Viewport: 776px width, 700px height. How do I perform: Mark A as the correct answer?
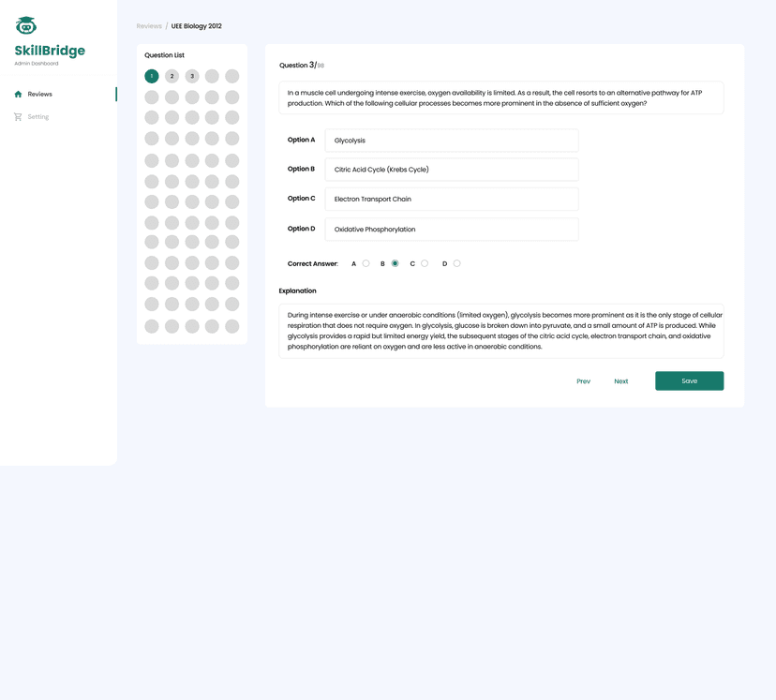point(366,263)
